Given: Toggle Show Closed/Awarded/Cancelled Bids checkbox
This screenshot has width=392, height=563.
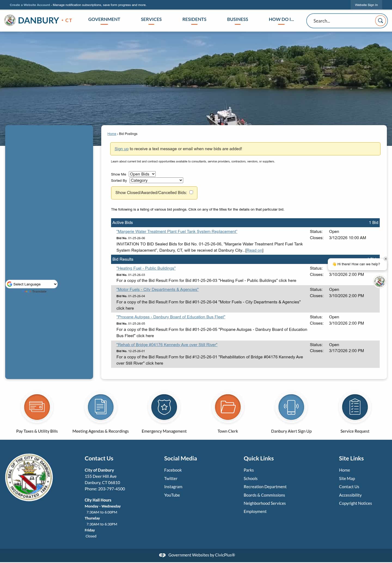Looking at the screenshot, I should tap(191, 192).
